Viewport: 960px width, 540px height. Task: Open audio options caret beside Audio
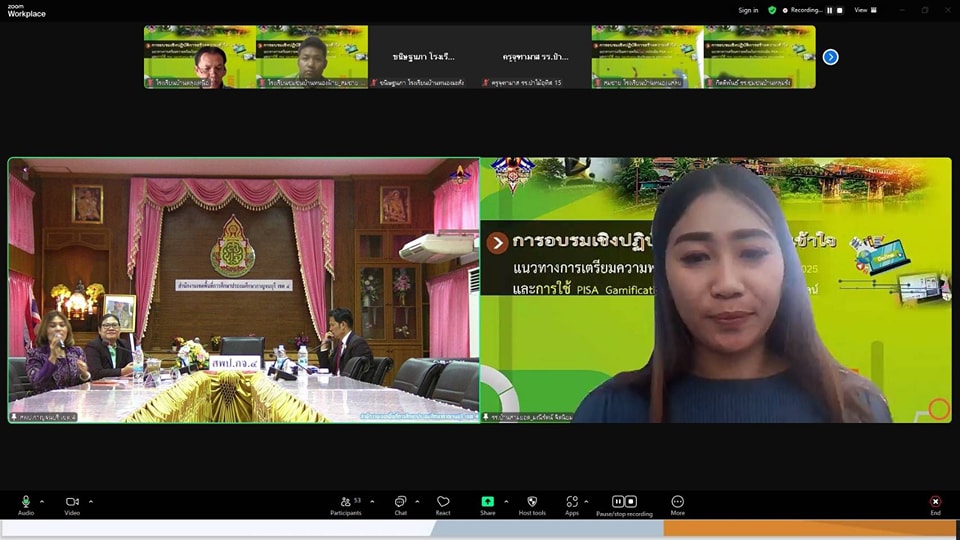click(42, 501)
